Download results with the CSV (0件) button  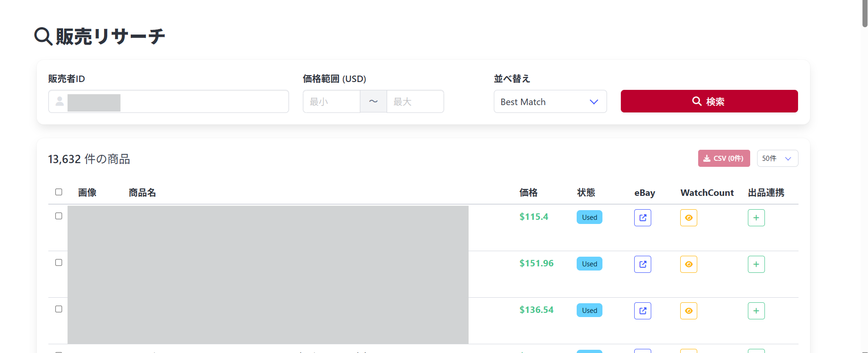(x=723, y=159)
